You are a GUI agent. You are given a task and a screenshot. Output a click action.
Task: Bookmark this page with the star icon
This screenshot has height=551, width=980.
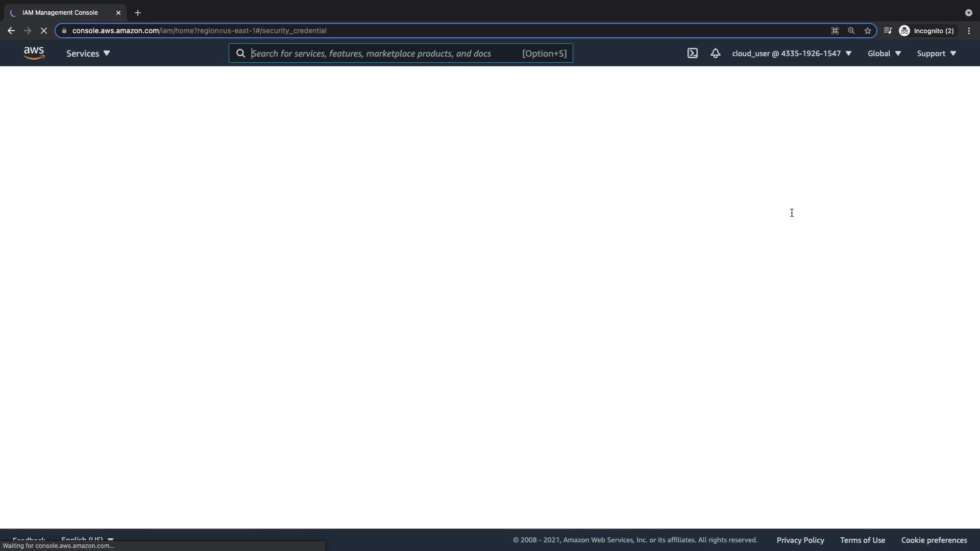[x=867, y=31]
